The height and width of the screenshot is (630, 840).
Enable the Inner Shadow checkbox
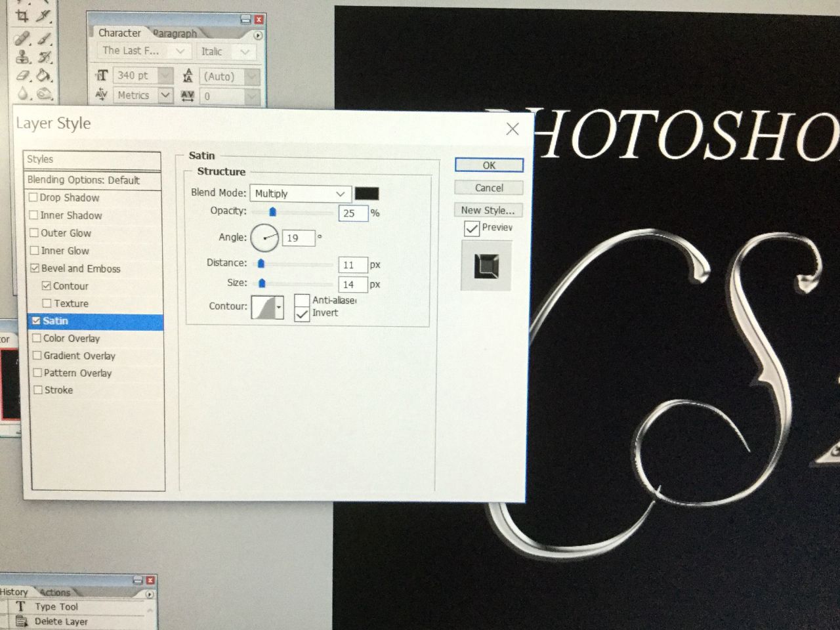tap(34, 215)
